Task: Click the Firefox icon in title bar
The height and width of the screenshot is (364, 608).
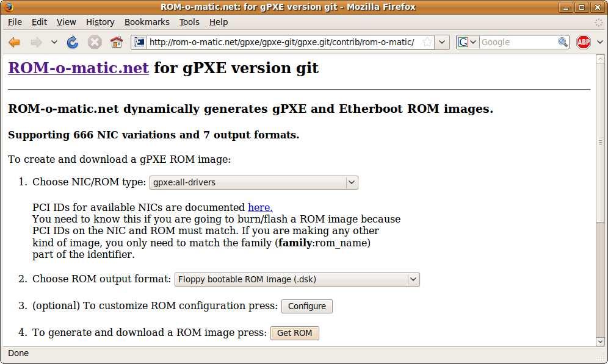Action: (x=8, y=7)
